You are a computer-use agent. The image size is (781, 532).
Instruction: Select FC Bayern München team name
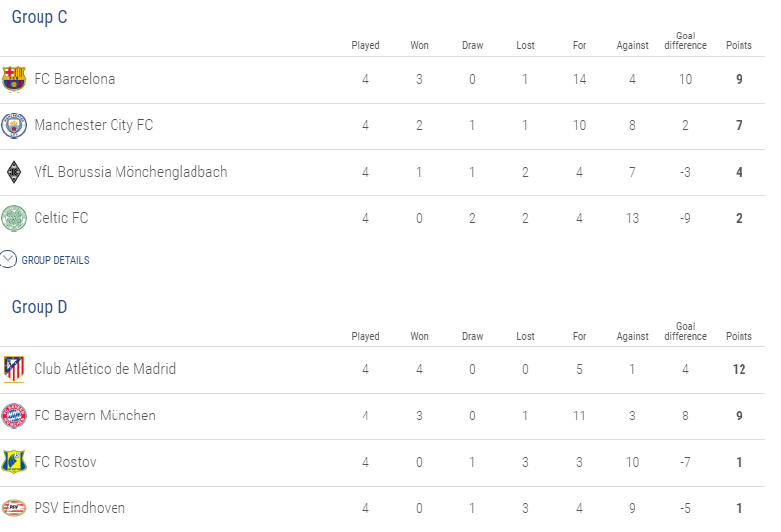[x=95, y=416]
